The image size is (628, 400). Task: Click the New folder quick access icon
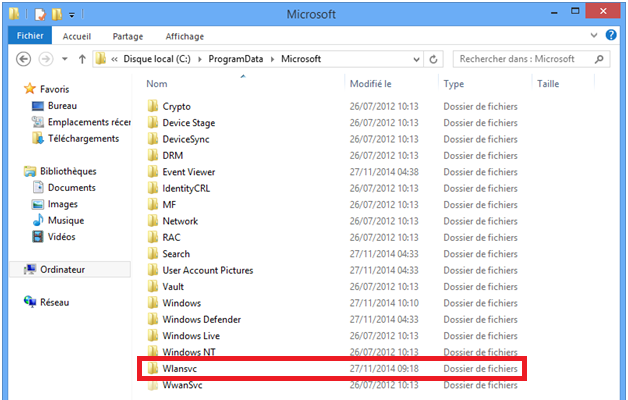pyautogui.click(x=56, y=14)
